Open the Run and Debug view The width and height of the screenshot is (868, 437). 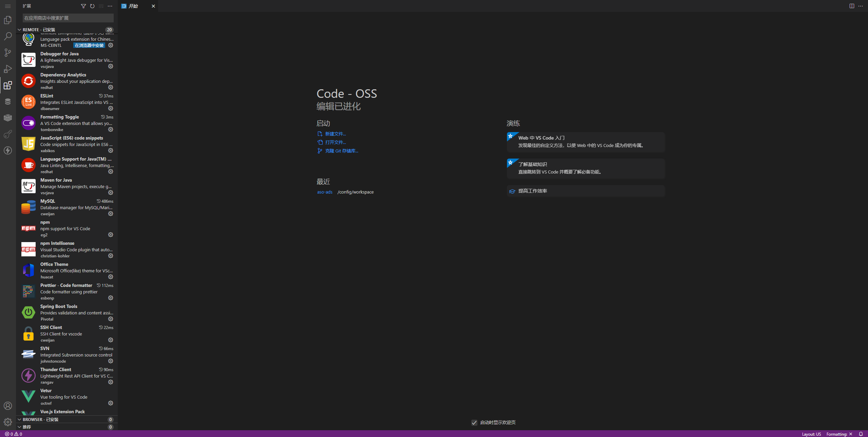pos(7,69)
